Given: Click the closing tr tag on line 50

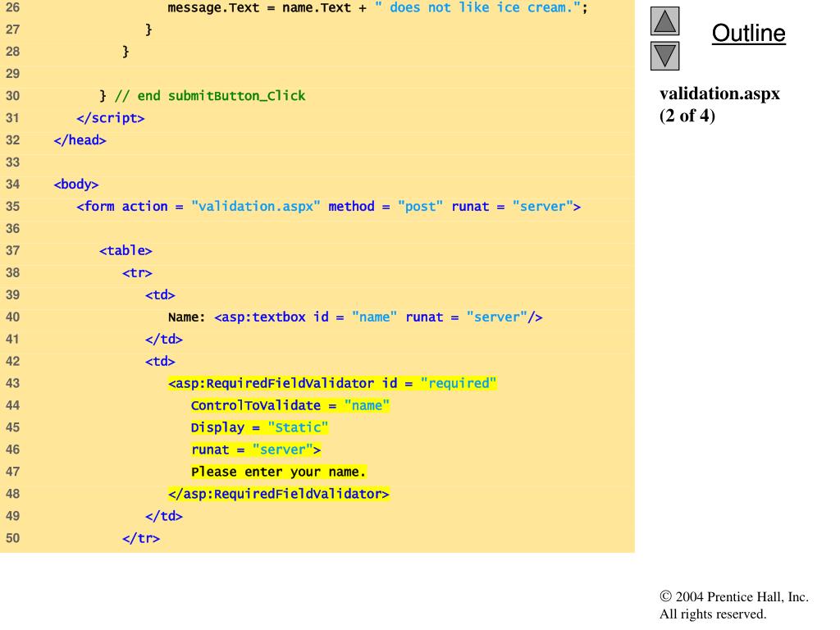Looking at the screenshot, I should [141, 538].
